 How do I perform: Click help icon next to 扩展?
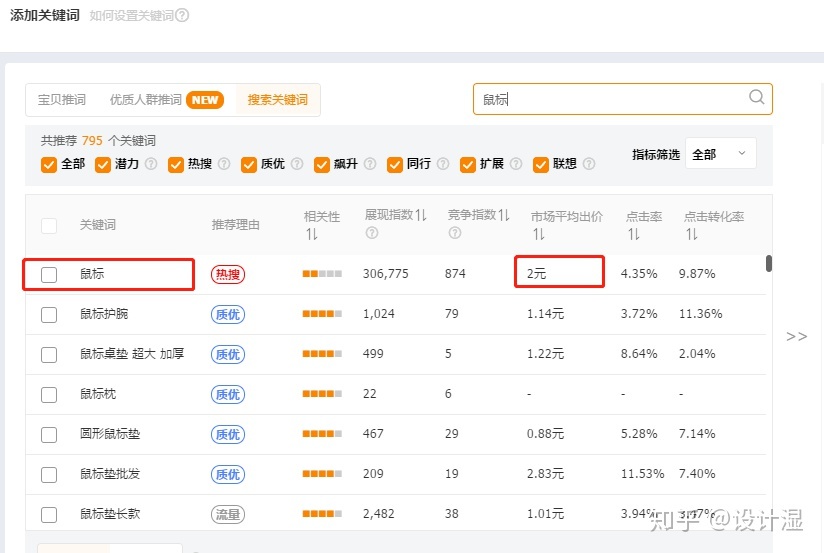coord(516,164)
